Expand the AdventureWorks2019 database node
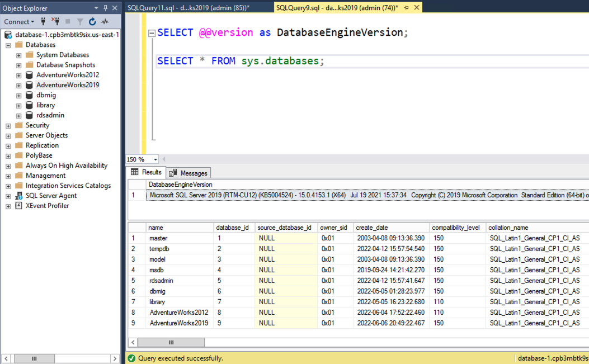This screenshot has width=589, height=364. pos(18,86)
